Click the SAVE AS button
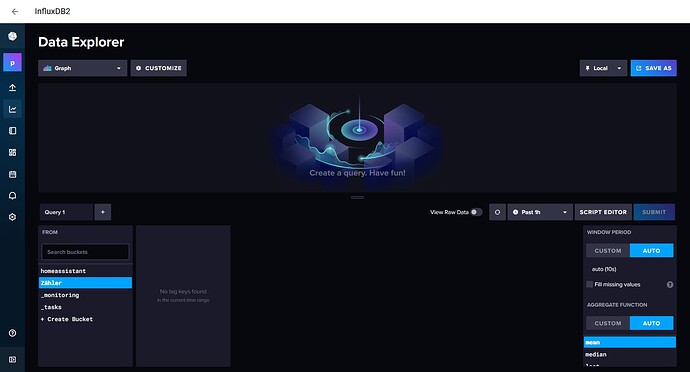 [653, 68]
